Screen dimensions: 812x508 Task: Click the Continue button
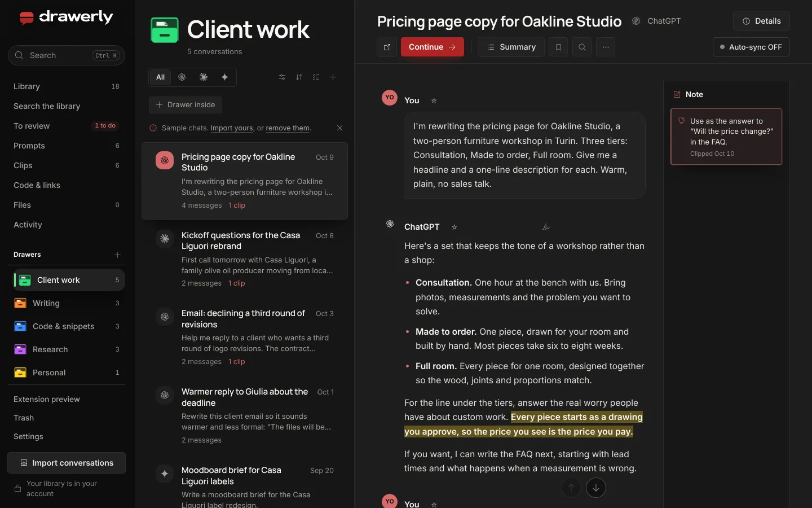(x=433, y=47)
